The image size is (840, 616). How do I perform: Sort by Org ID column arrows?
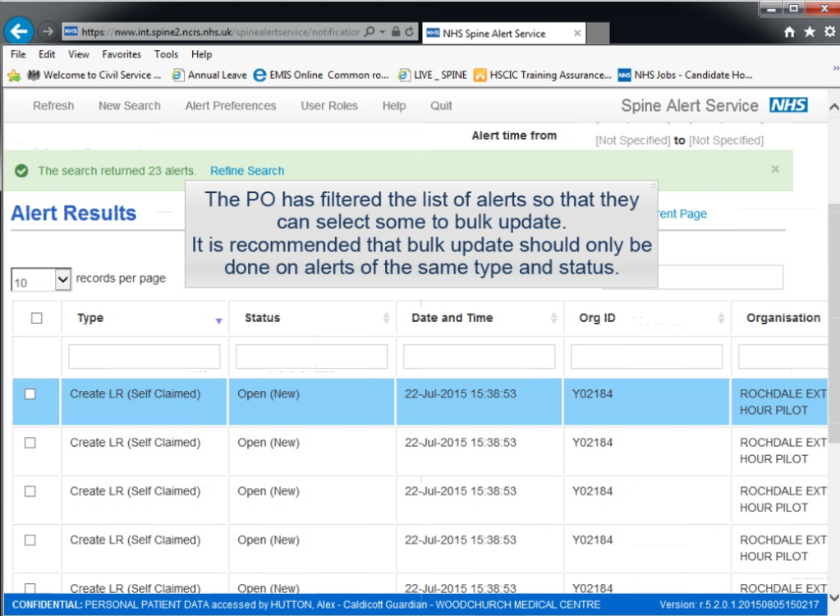coord(721,318)
